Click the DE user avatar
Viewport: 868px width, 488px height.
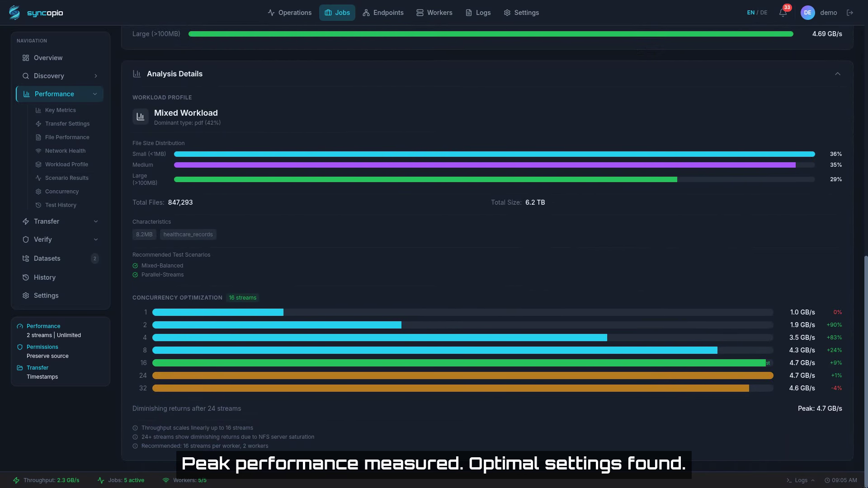[808, 12]
